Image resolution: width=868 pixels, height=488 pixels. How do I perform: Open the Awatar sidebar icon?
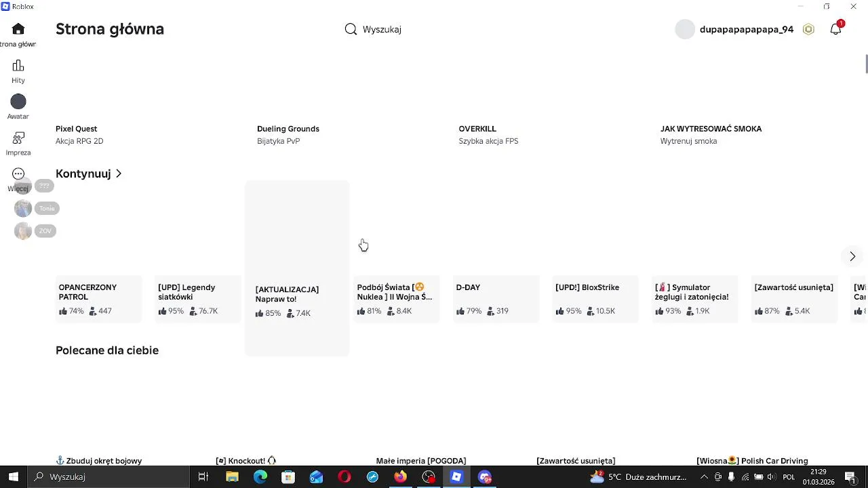point(18,102)
